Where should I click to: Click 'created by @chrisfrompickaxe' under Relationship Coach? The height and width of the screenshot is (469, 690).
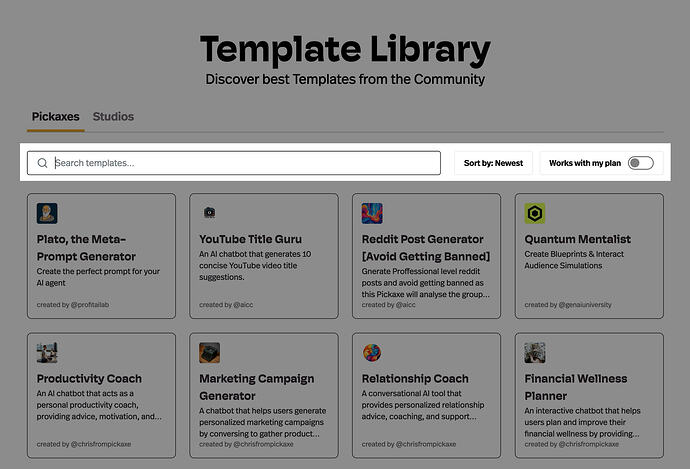tap(409, 444)
